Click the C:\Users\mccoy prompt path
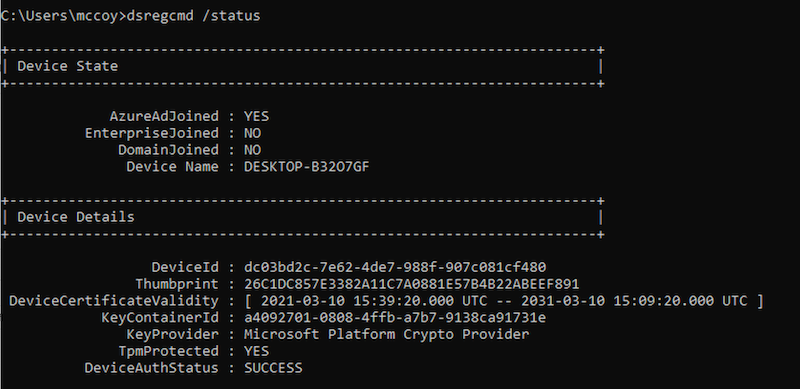 (x=60, y=16)
